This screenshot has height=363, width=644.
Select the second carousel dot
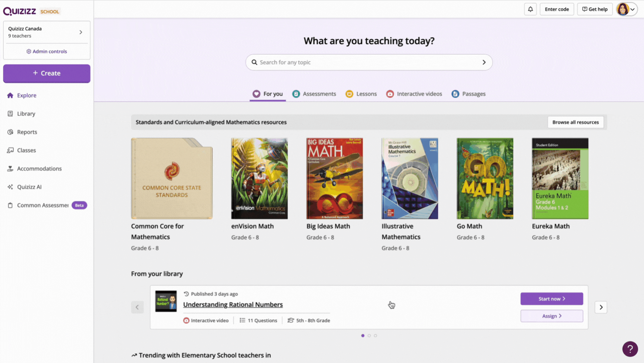click(x=369, y=335)
